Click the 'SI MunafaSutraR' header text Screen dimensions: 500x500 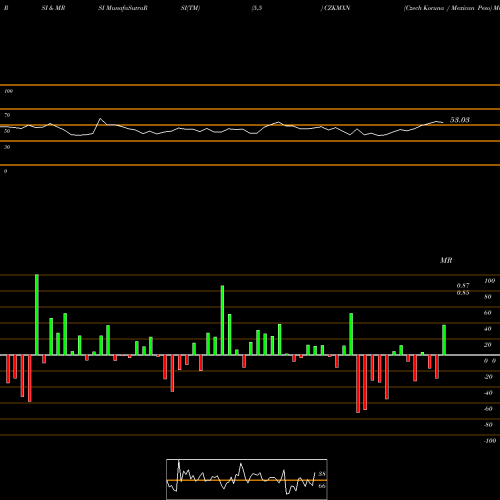pos(123,8)
